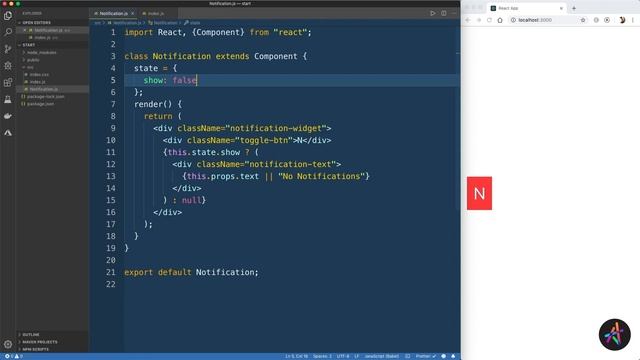The image size is (640, 360).
Task: Open the Docker whale view in activity bar
Action: pos(8,116)
